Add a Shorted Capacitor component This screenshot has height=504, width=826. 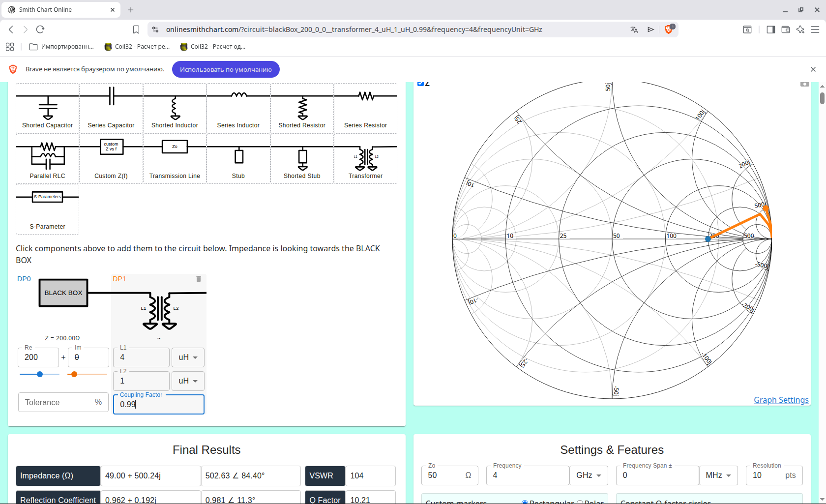pyautogui.click(x=47, y=108)
